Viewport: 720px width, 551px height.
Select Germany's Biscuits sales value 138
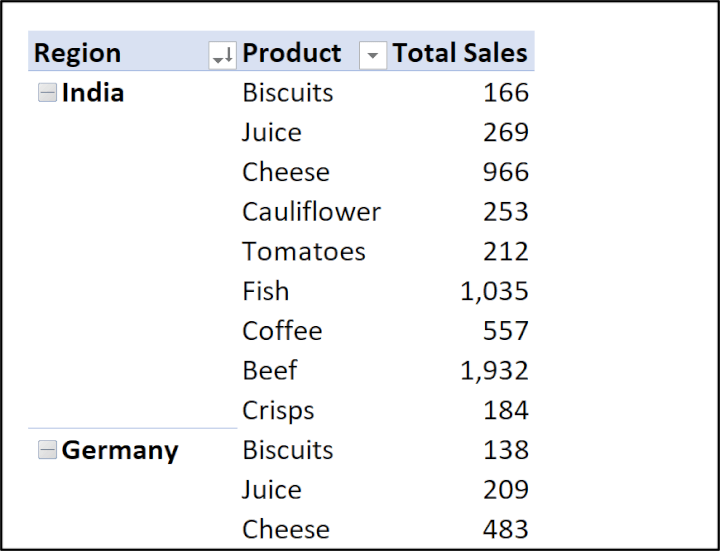pos(505,451)
